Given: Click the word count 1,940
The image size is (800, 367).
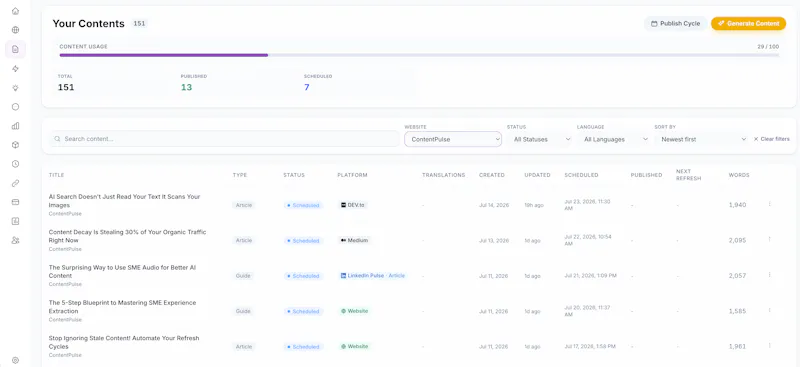Looking at the screenshot, I should 737,205.
